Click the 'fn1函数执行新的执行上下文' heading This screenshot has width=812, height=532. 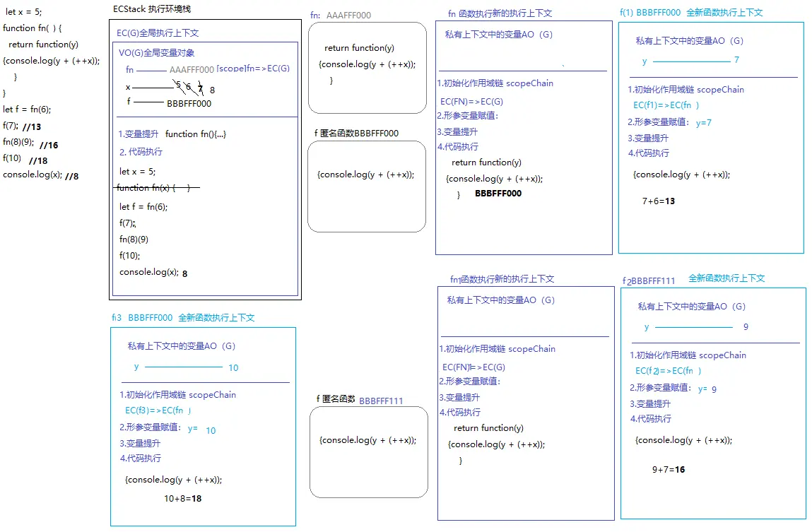(502, 280)
